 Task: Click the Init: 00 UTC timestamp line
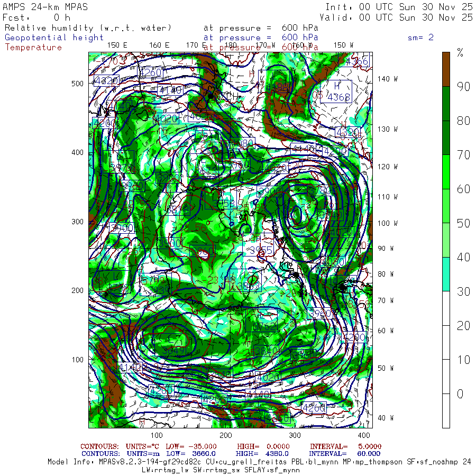399,7
